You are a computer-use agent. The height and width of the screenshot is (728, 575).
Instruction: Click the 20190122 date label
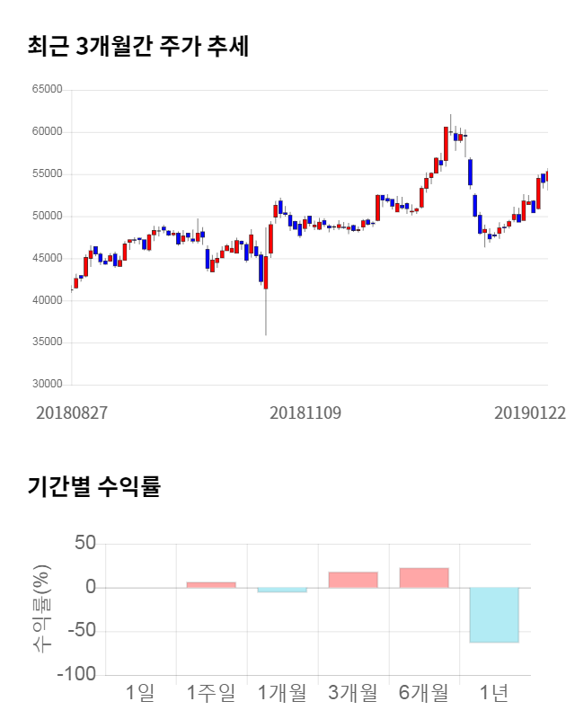530,413
